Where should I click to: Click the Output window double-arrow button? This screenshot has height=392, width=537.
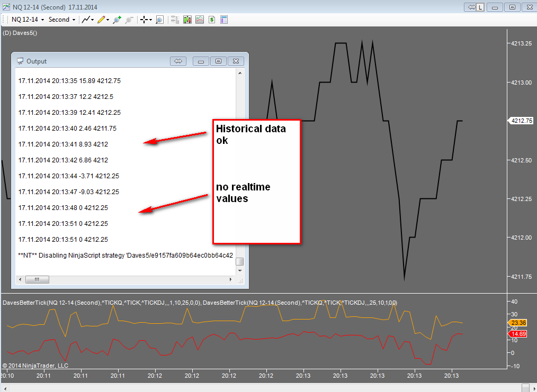[x=178, y=61]
